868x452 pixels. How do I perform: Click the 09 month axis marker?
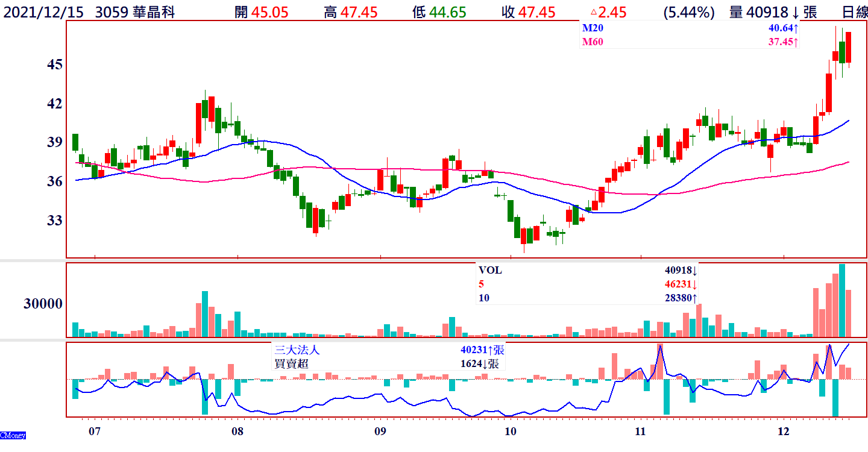click(x=380, y=432)
